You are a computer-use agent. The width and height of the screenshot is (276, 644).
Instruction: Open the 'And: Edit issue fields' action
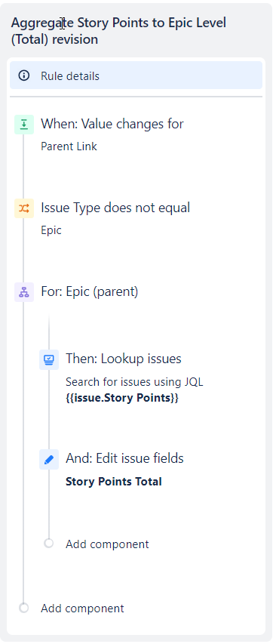[124, 458]
